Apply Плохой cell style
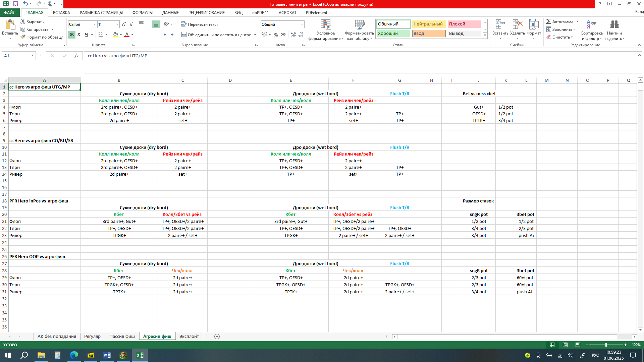This screenshot has width=644, height=362. [x=464, y=24]
